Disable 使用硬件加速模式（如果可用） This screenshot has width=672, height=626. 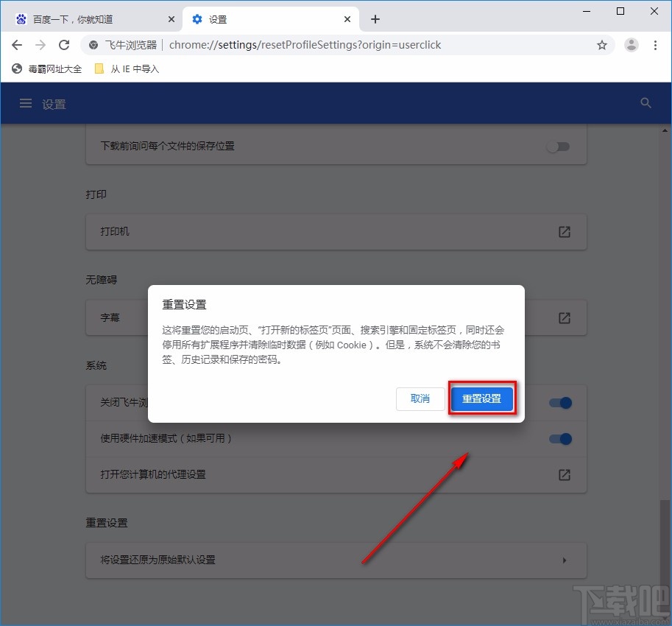tap(560, 439)
